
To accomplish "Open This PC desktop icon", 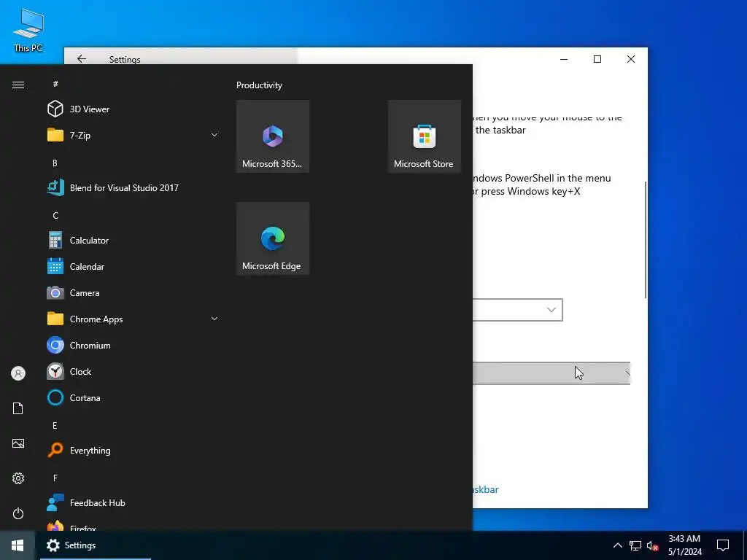I will 28,30.
